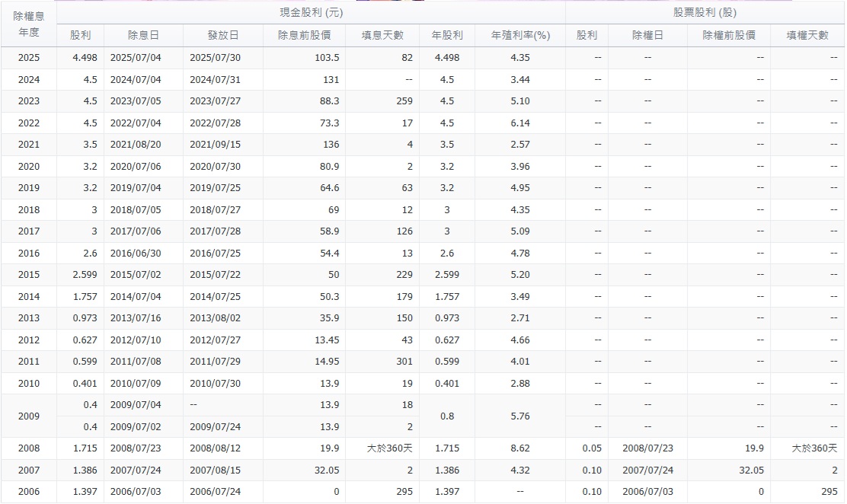This screenshot has width=847, height=504.
Task: Click the 6.14 yield cell in 2022 row
Action: click(x=520, y=123)
